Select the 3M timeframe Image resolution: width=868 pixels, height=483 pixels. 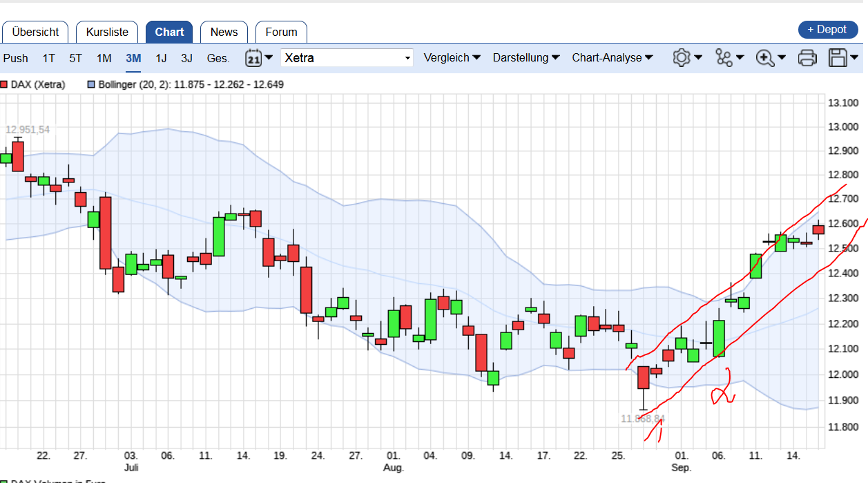(133, 58)
